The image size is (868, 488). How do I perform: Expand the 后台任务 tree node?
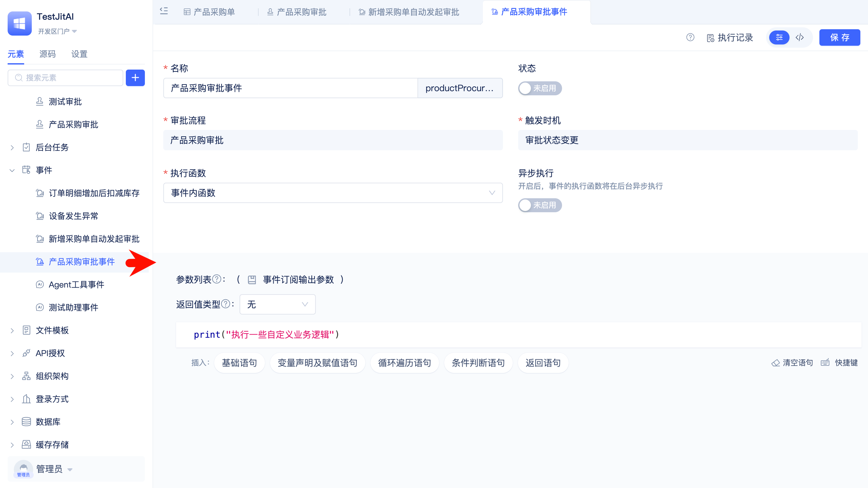pos(12,148)
